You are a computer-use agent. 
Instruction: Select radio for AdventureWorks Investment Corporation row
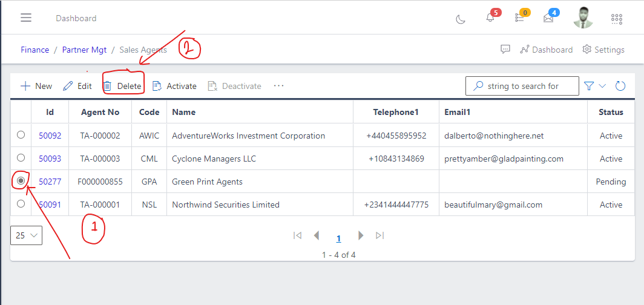click(x=21, y=134)
